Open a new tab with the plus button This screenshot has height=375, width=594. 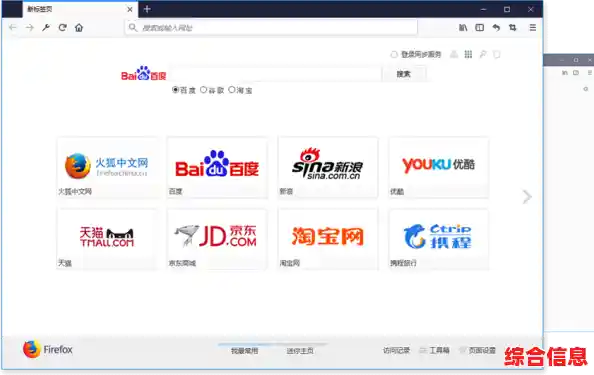[147, 9]
